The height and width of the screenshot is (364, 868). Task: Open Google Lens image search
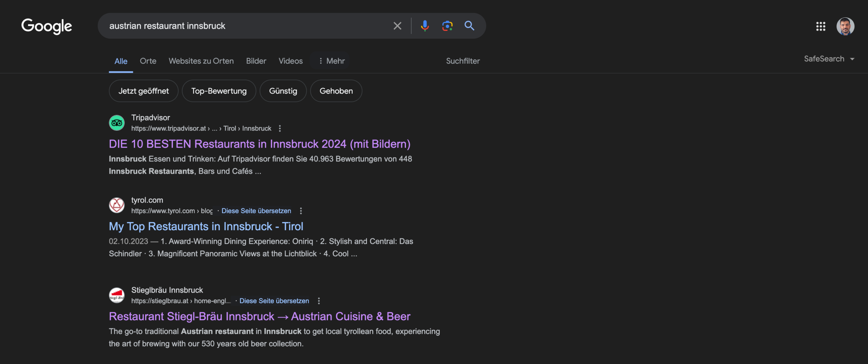tap(447, 26)
